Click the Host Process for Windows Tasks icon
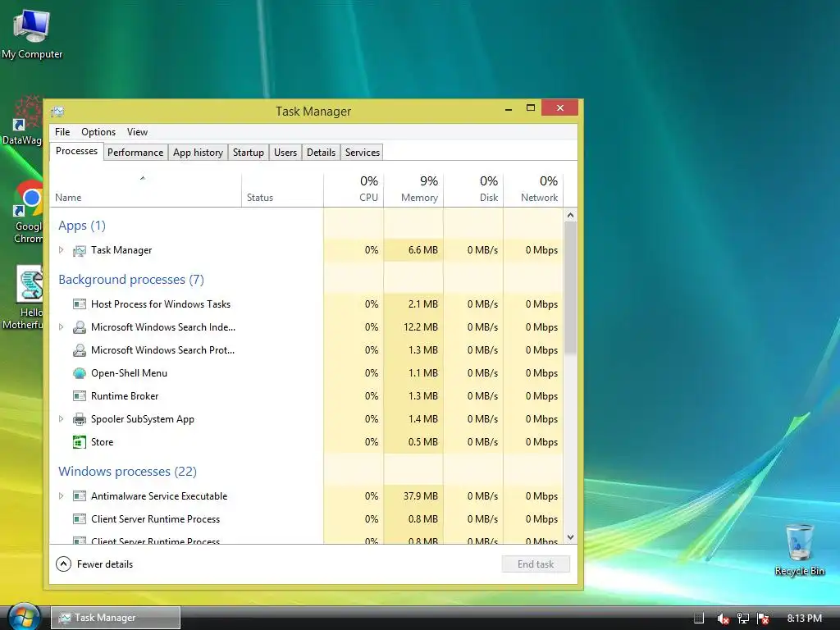 (x=80, y=304)
